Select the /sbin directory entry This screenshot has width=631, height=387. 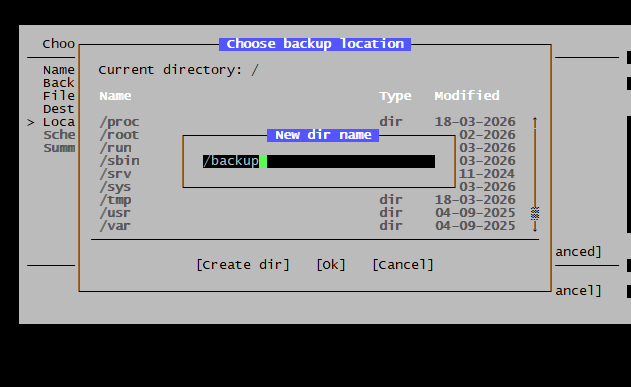pos(120,161)
